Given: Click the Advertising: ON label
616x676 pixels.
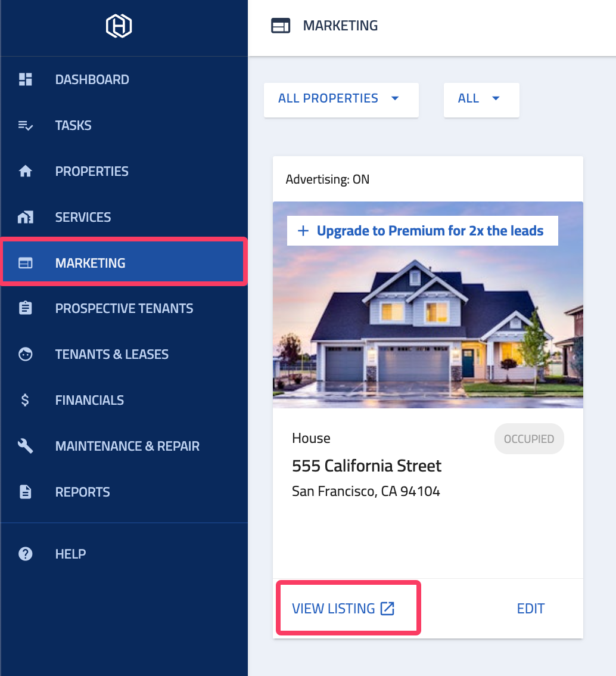Looking at the screenshot, I should pos(328,179).
